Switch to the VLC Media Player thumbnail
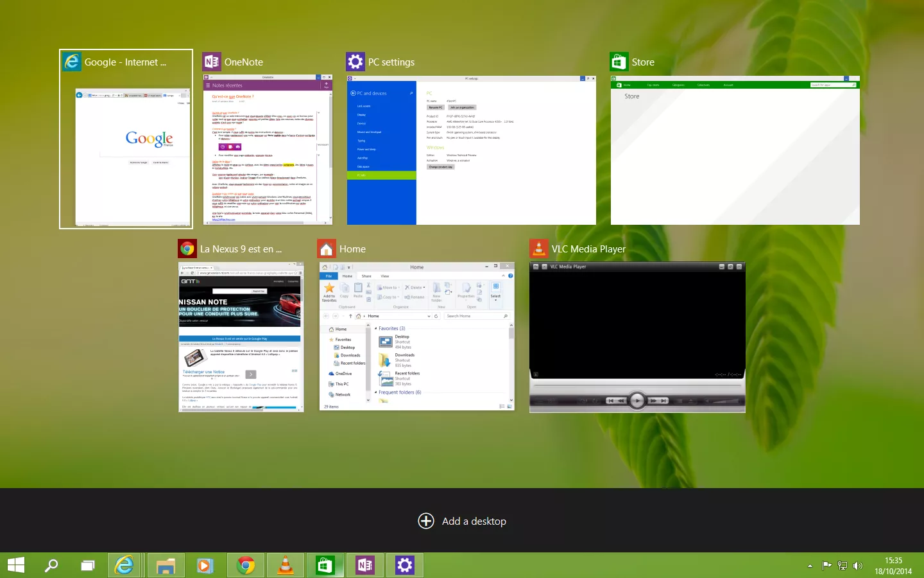 click(637, 337)
